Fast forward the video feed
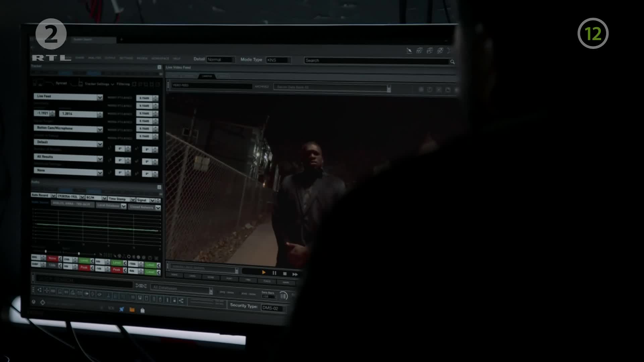The image size is (644, 362). pyautogui.click(x=295, y=274)
